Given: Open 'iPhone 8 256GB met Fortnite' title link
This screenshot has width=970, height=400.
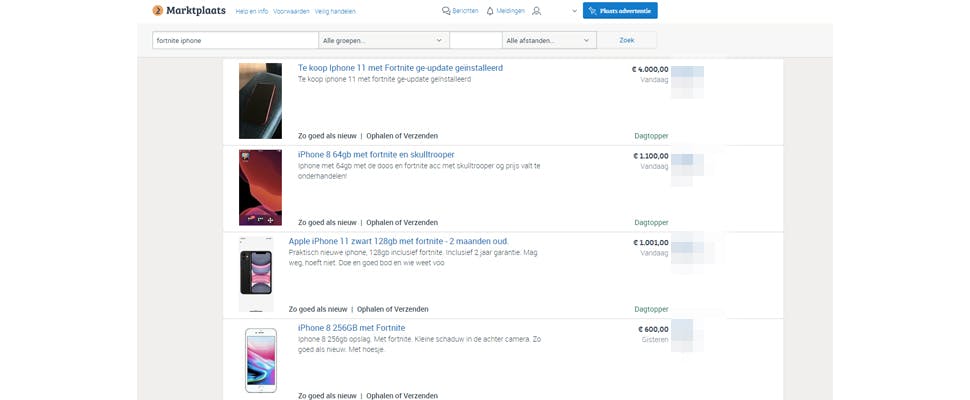Looking at the screenshot, I should pos(351,328).
